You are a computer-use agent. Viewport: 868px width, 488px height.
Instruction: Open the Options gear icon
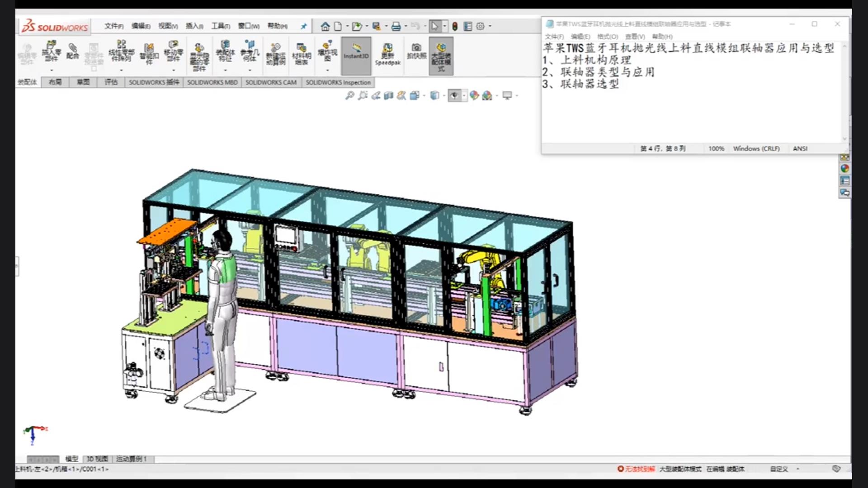click(x=480, y=26)
